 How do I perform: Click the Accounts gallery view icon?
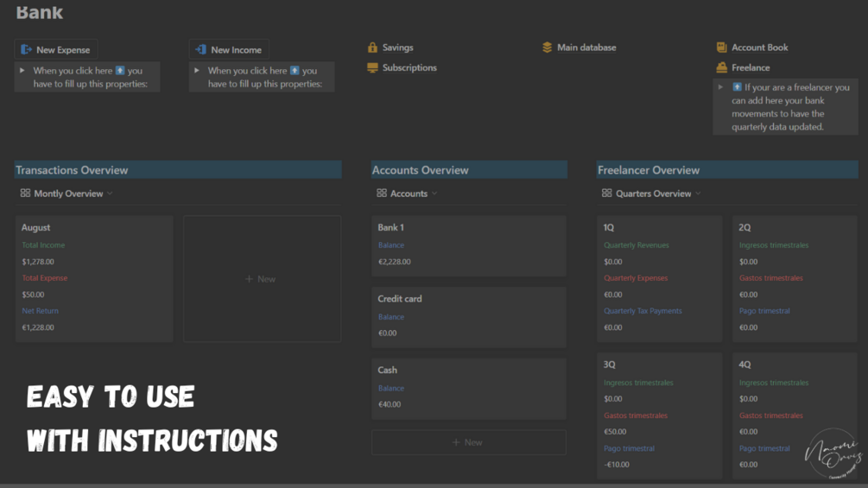tap(382, 193)
